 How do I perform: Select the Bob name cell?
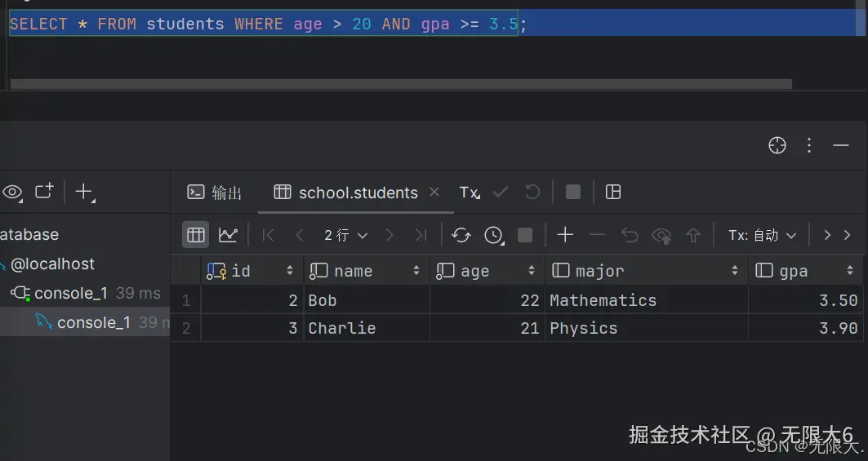pyautogui.click(x=367, y=300)
